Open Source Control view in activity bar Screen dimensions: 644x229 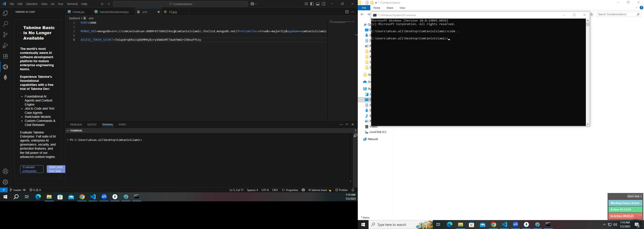(x=5, y=35)
